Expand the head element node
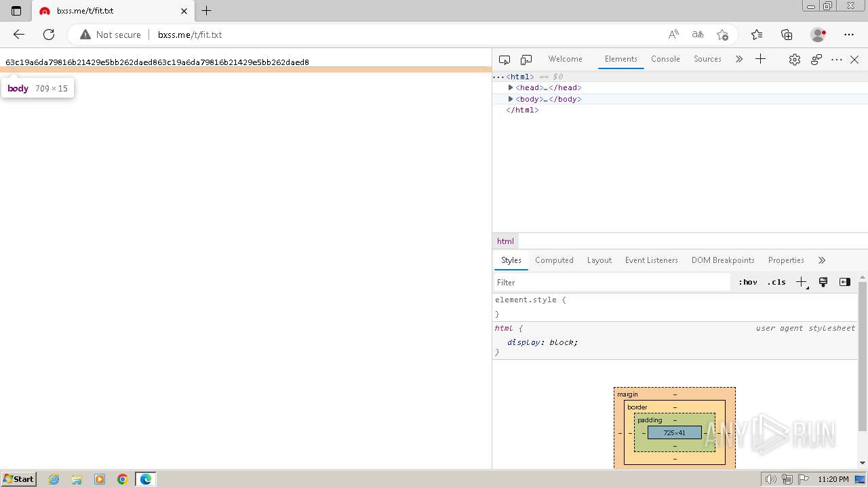868x488 pixels. (511, 87)
